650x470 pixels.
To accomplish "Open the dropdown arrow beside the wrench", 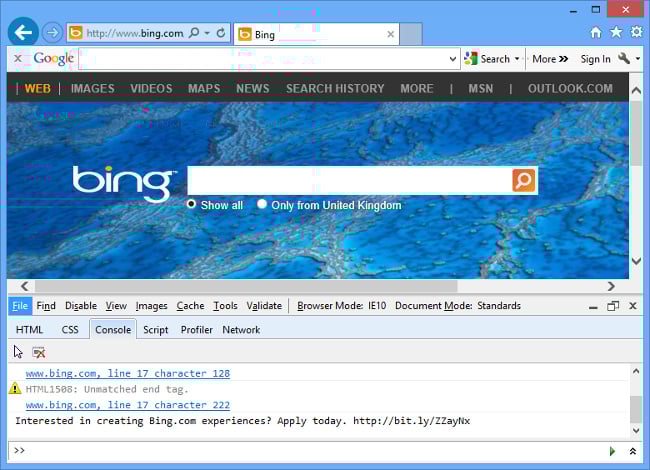I will 638,59.
